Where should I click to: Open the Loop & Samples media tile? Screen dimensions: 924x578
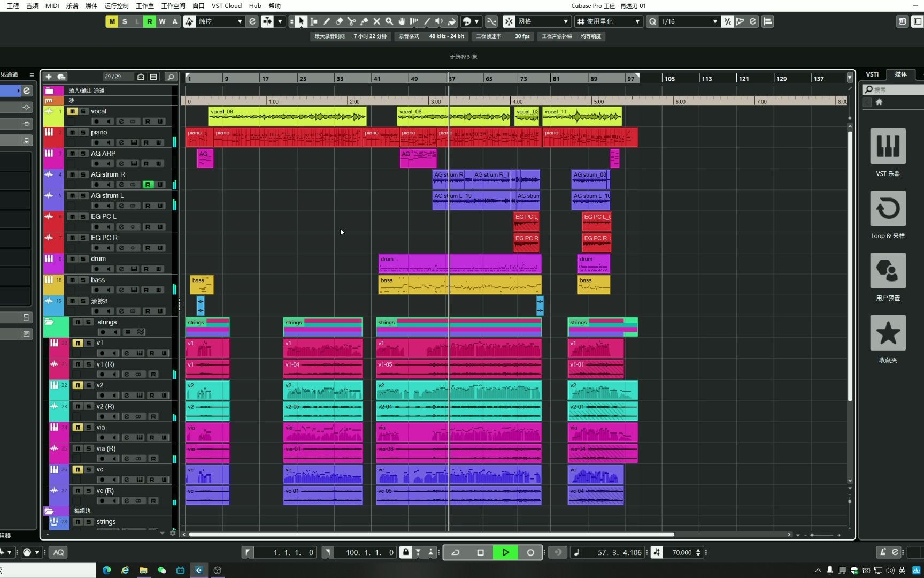tap(888, 208)
